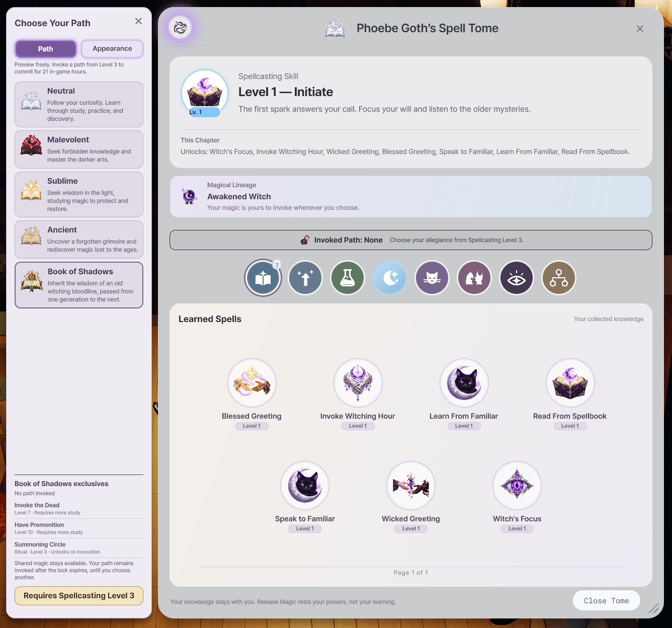672x628 pixels.
Task: Preview the Neutral path card
Action: 79,105
